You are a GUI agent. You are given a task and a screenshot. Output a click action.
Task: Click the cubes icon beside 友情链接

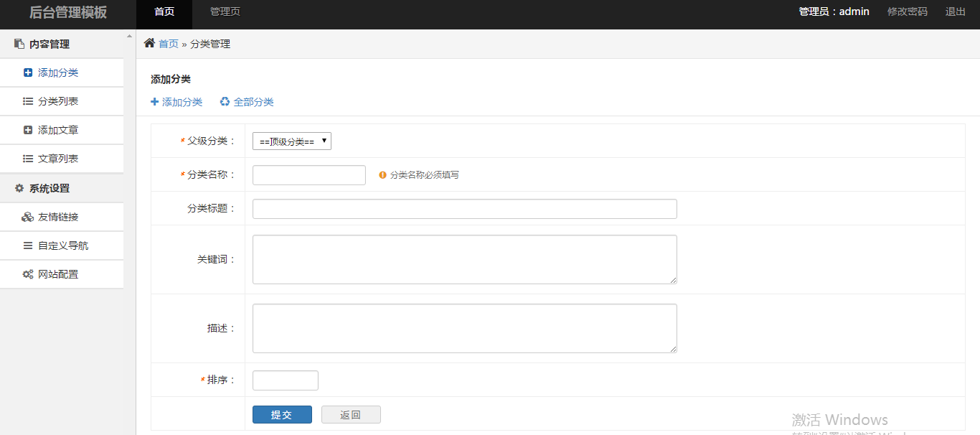click(28, 217)
